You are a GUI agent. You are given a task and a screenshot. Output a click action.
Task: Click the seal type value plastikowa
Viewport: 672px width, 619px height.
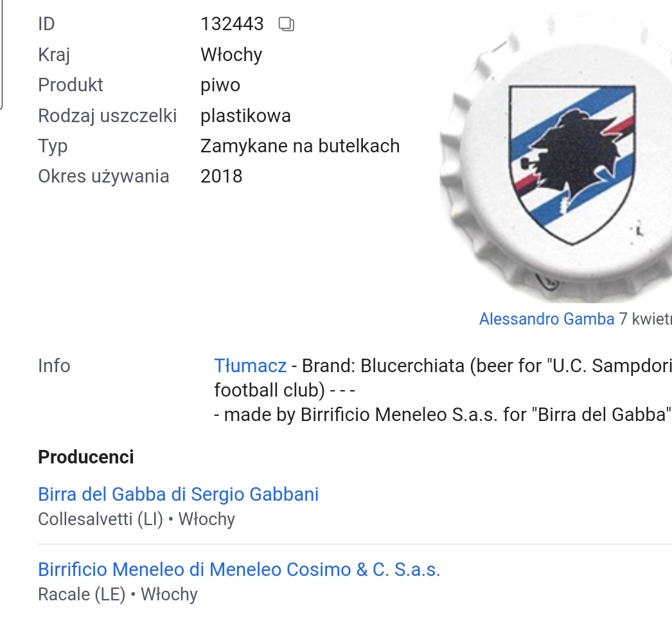pos(245,116)
